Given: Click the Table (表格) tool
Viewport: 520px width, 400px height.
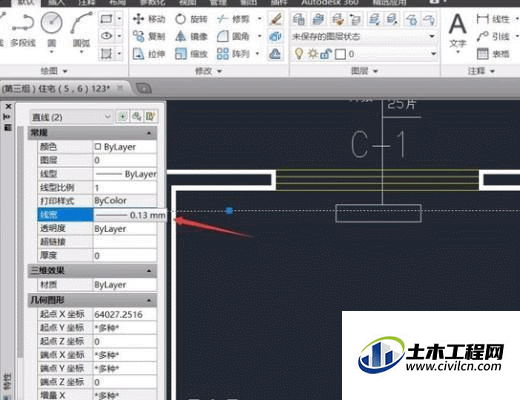Looking at the screenshot, I should click(493, 54).
